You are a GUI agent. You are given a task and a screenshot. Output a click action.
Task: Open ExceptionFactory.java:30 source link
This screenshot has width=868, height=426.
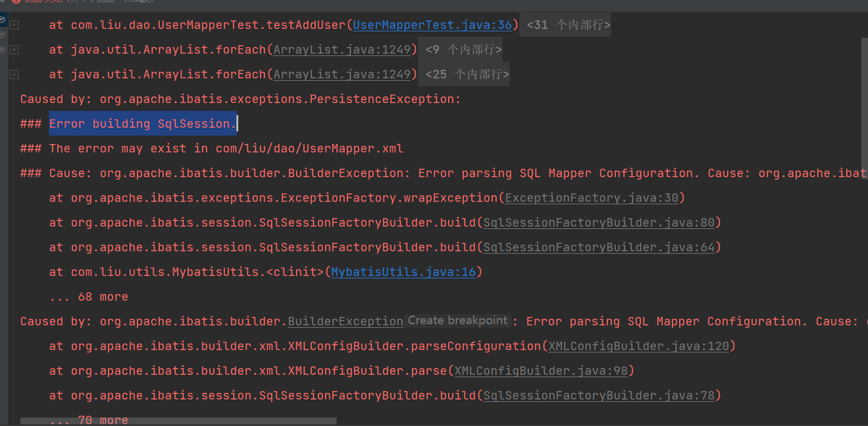click(x=591, y=198)
